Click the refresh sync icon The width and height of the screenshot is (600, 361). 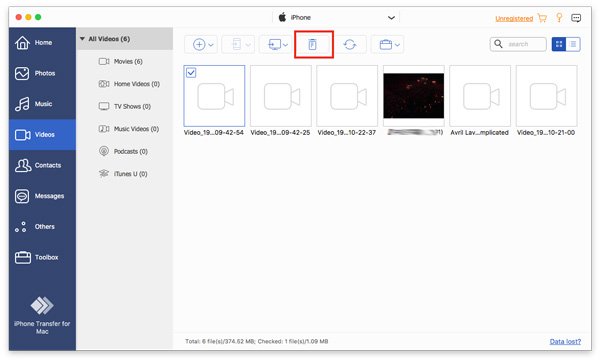pyautogui.click(x=350, y=44)
